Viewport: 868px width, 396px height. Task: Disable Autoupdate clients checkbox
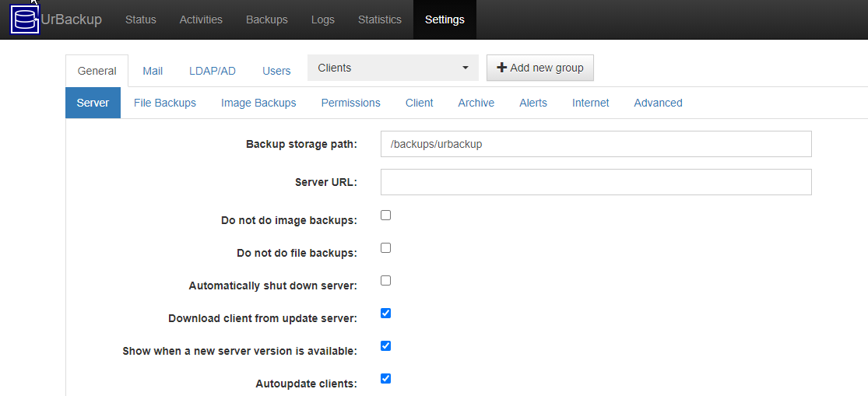click(386, 378)
